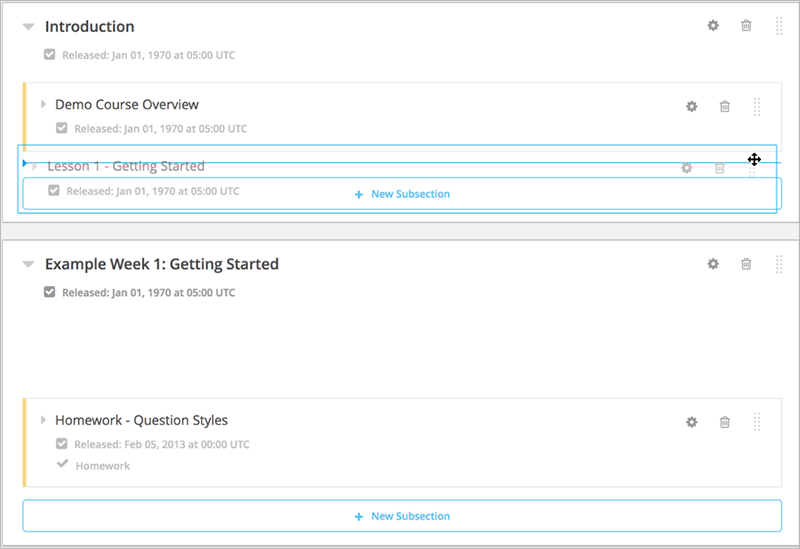
Task: Delete the Introduction section with trash icon
Action: [x=746, y=26]
